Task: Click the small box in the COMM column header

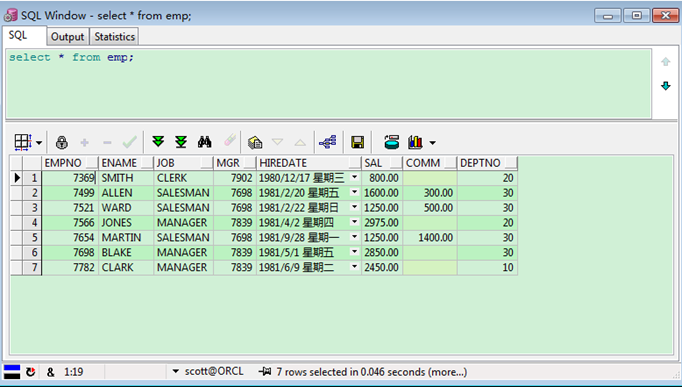Action: coord(450,163)
